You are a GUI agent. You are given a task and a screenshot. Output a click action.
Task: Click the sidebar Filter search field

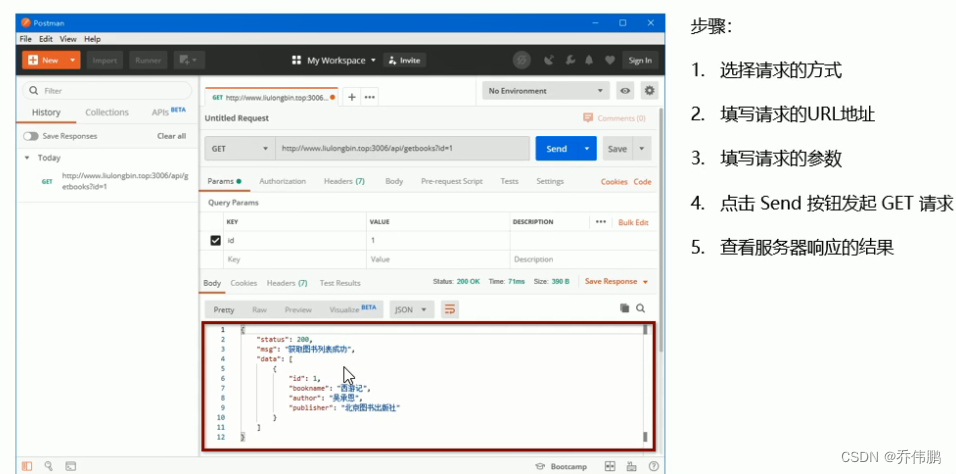tap(107, 91)
